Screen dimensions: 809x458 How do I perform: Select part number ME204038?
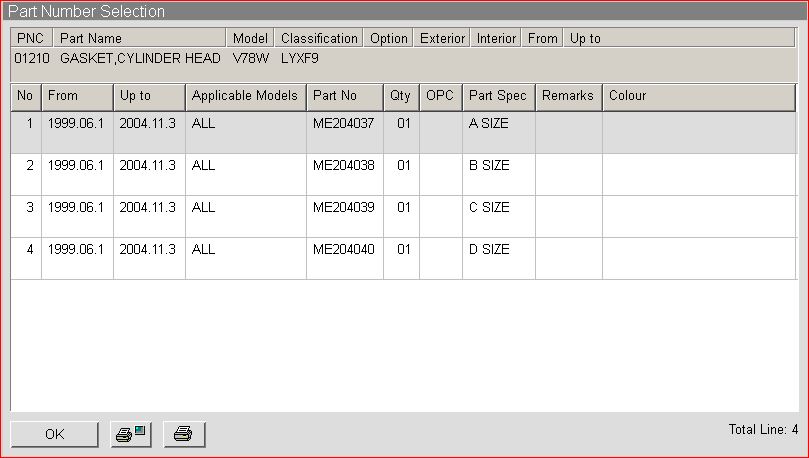click(343, 166)
